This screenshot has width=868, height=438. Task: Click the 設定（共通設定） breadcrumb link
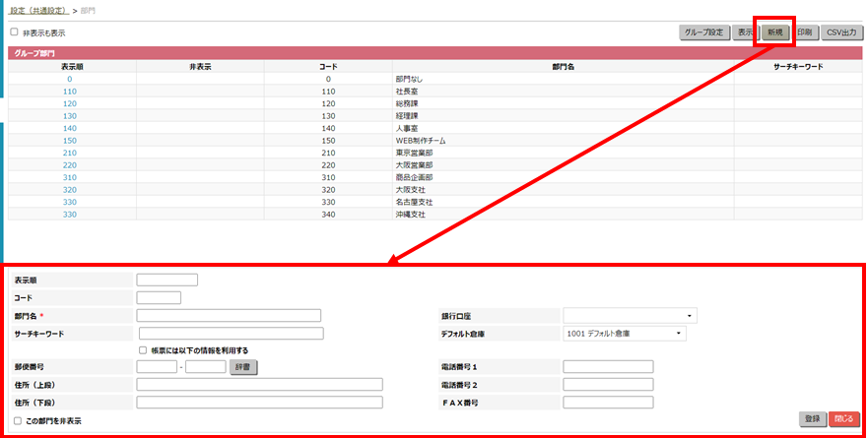pos(38,10)
